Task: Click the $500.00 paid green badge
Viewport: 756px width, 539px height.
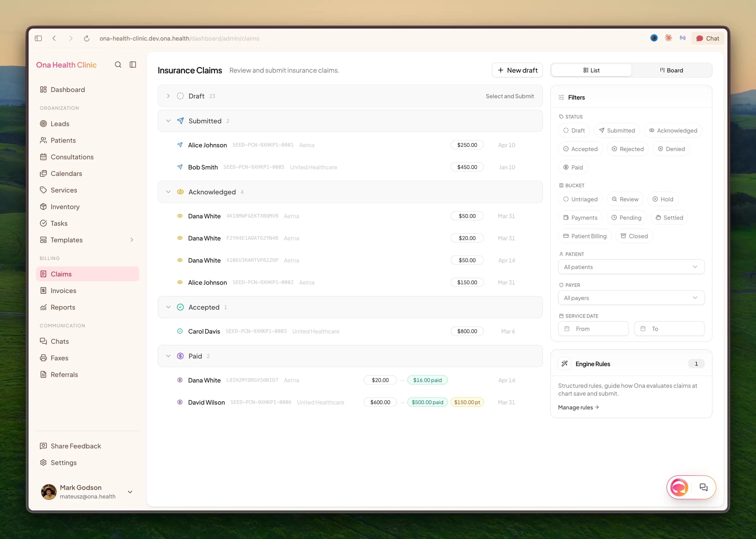Action: tap(427, 402)
